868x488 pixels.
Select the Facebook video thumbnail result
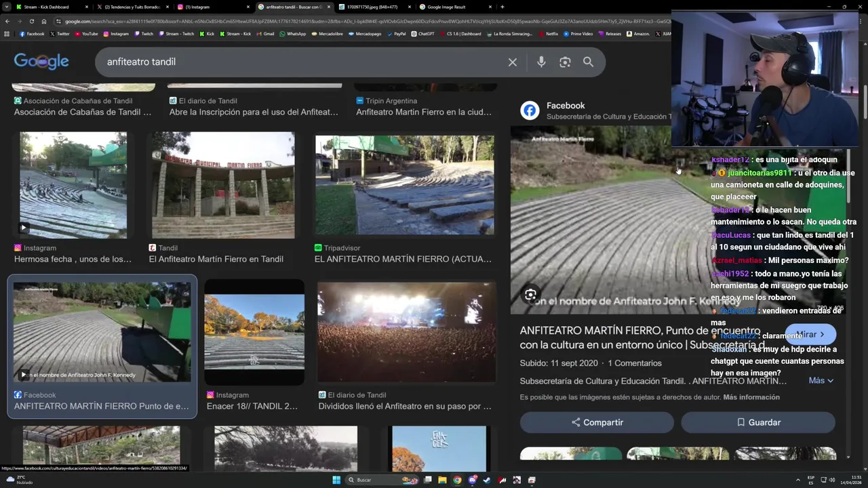[x=102, y=332]
